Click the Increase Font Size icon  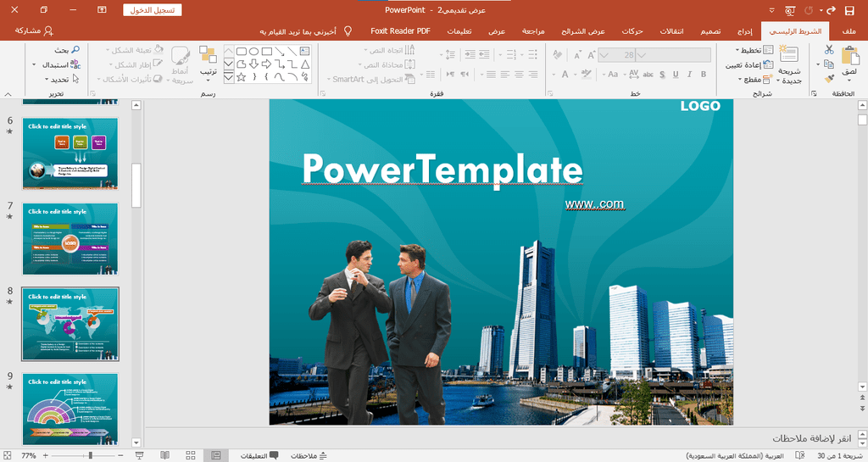(x=591, y=55)
